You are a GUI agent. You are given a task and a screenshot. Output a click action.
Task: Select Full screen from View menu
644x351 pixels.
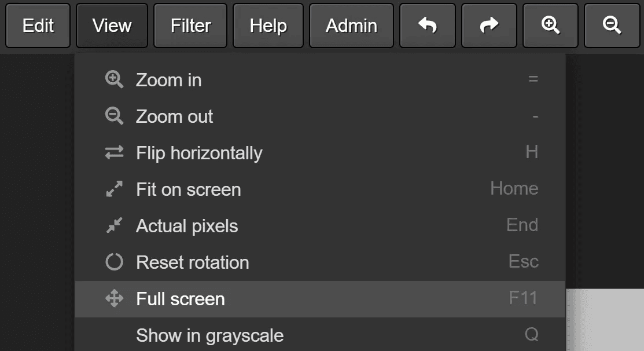[180, 299]
